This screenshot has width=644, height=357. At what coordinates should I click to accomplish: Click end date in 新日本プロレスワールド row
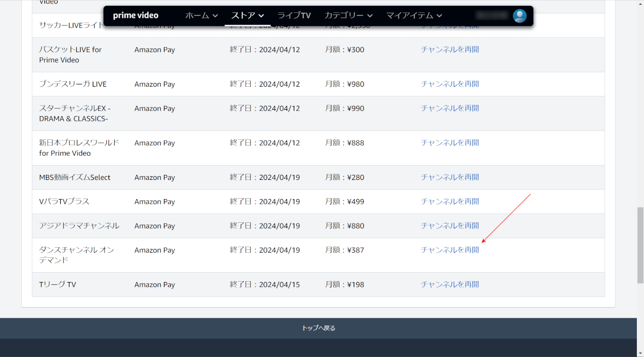[265, 143]
